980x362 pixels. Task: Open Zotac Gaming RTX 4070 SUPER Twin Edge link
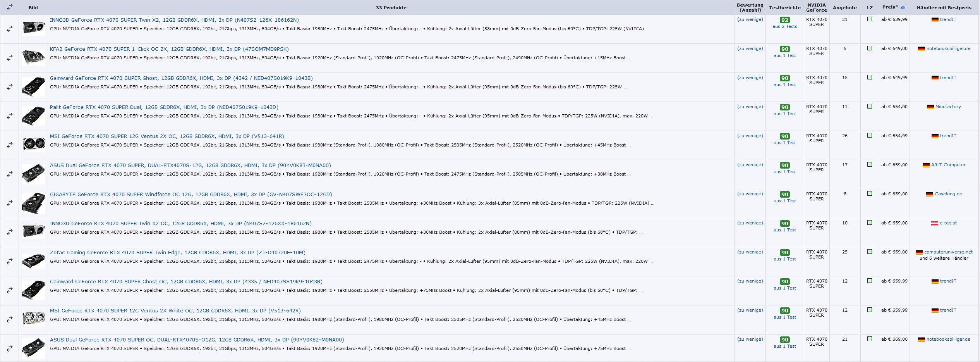[177, 252]
